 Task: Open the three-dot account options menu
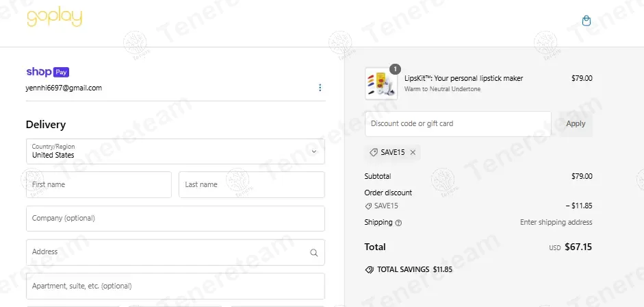click(x=320, y=88)
